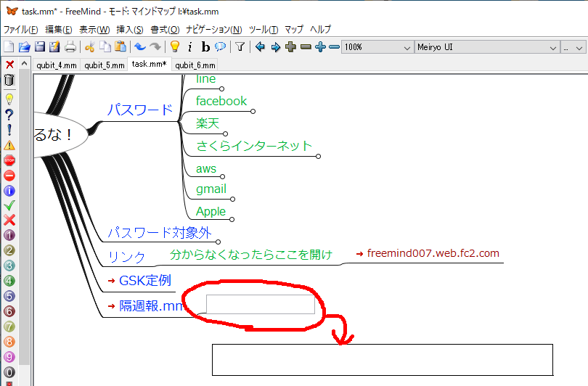Toggle italic formatting with i button
Screen dimensions: 588x386
pyautogui.click(x=190, y=47)
